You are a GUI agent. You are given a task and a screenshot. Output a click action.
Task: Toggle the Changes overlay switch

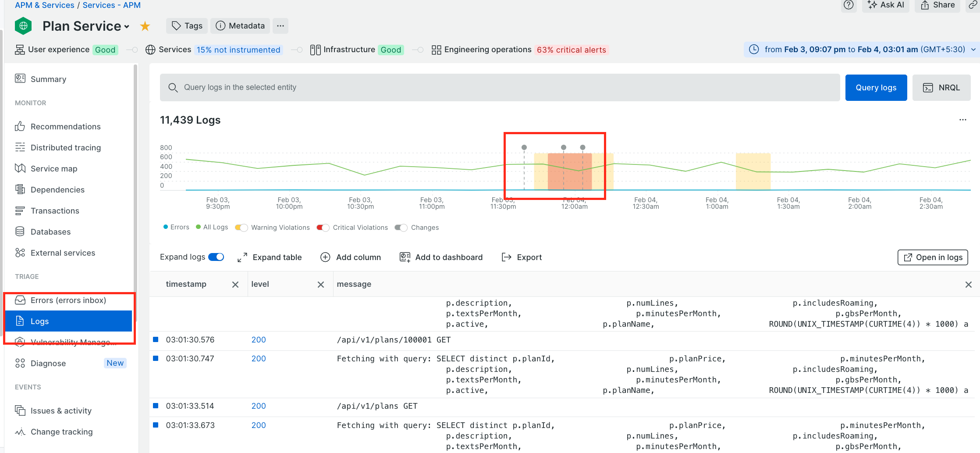coord(401,227)
